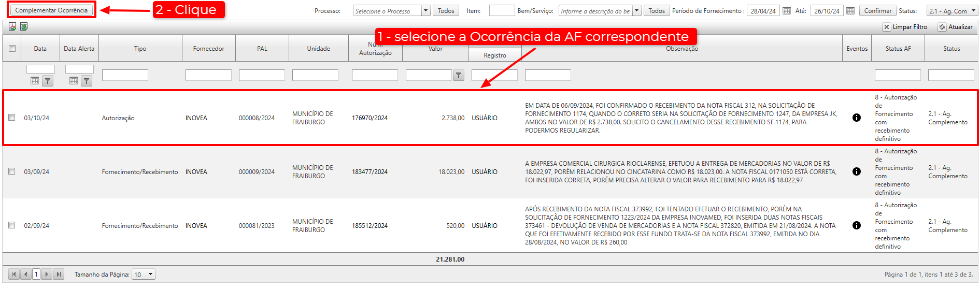The height and width of the screenshot is (288, 980).
Task: Open calendar picker for Data column filter
Action: click(35, 81)
